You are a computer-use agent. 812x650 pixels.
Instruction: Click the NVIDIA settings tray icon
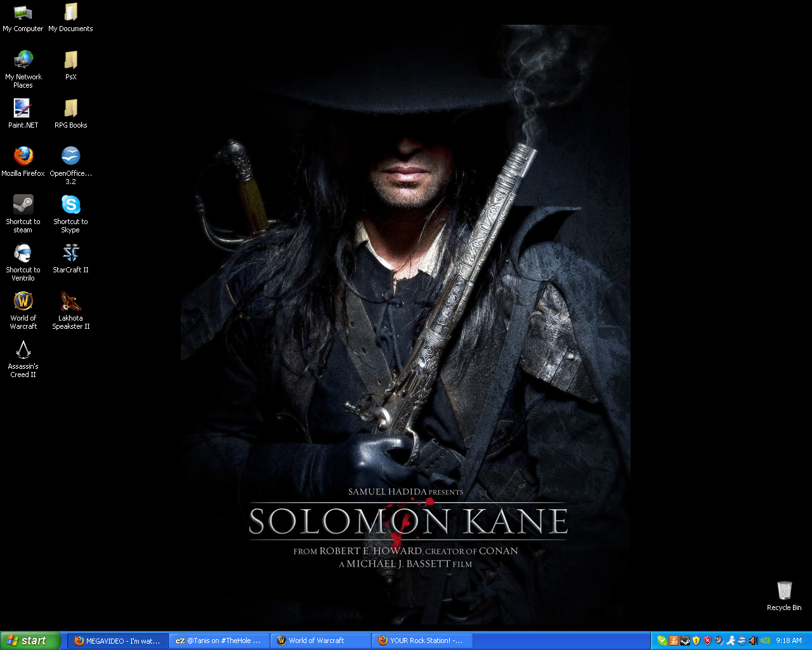click(x=765, y=640)
